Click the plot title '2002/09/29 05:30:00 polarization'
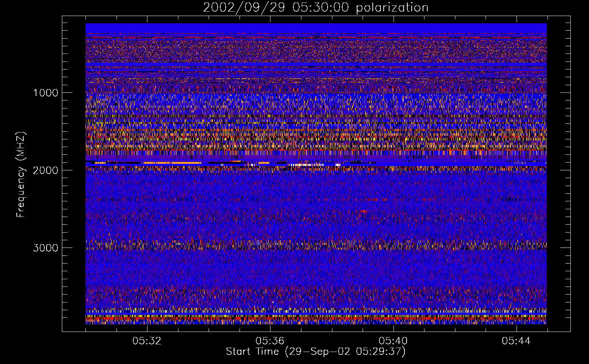This screenshot has height=364, width=589. click(316, 8)
